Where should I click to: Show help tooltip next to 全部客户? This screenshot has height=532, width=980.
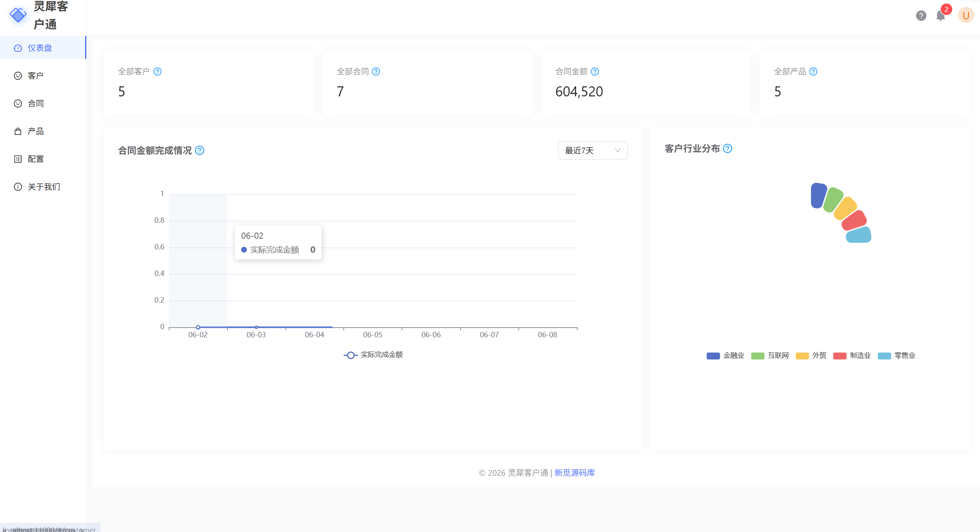click(157, 71)
